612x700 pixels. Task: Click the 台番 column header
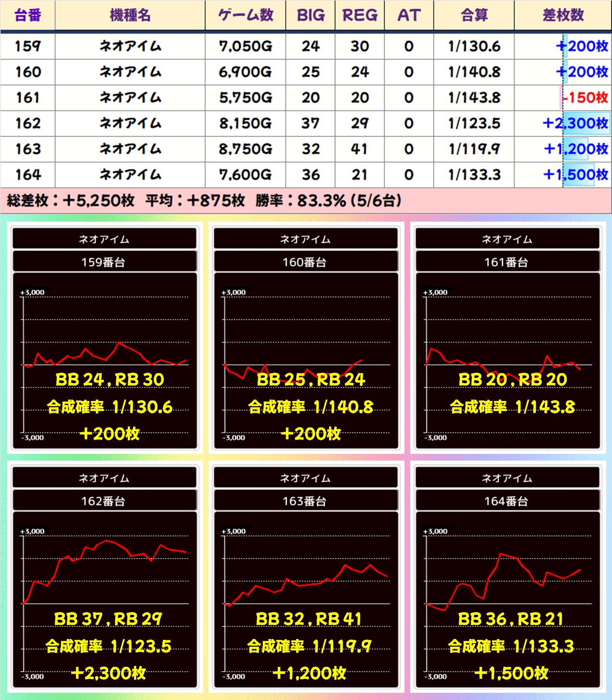pos(28,15)
